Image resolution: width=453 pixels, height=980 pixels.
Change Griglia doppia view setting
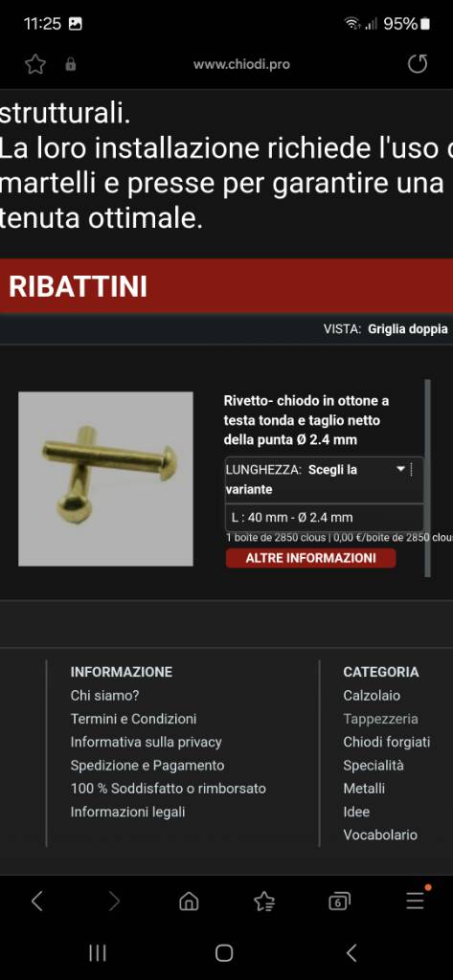(408, 329)
